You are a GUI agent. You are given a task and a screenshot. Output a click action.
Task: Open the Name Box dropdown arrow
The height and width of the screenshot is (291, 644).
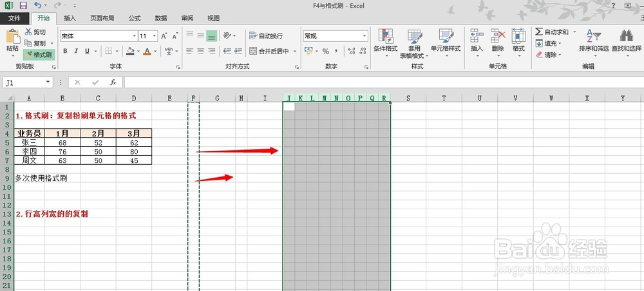(x=48, y=82)
